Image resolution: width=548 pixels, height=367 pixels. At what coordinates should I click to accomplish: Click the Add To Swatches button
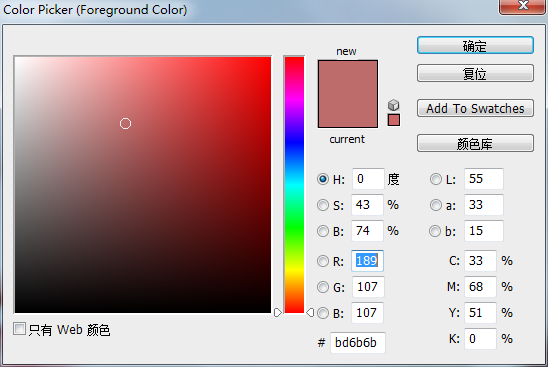pyautogui.click(x=475, y=108)
